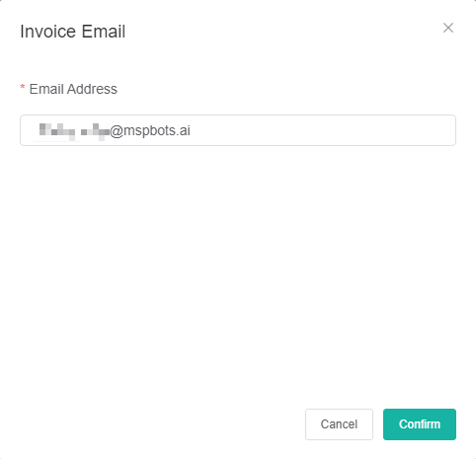Click the Invoice Email dialog title
476x459 pixels.
(x=73, y=32)
